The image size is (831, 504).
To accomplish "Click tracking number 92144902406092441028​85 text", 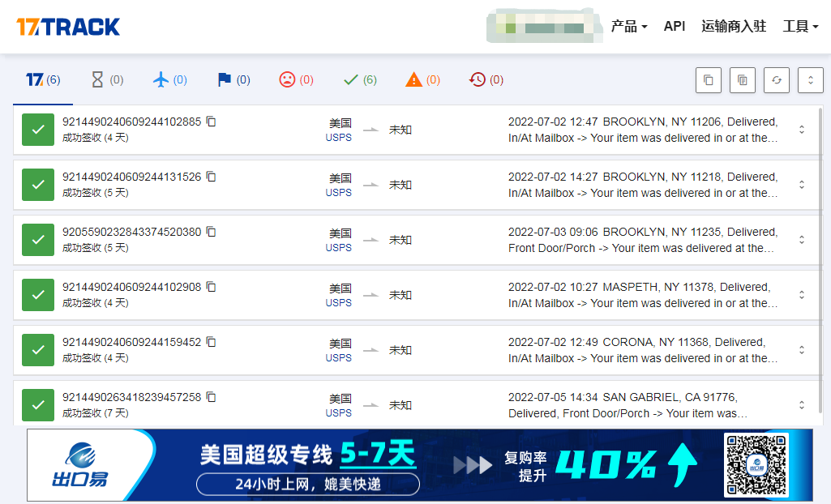I will click(132, 122).
